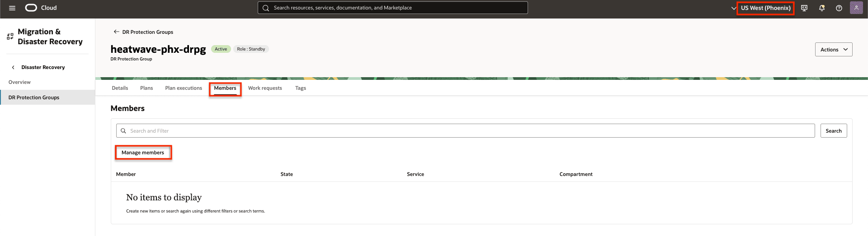Click the magnifier icon in Search and Filter
This screenshot has height=236, width=868.
pos(123,131)
